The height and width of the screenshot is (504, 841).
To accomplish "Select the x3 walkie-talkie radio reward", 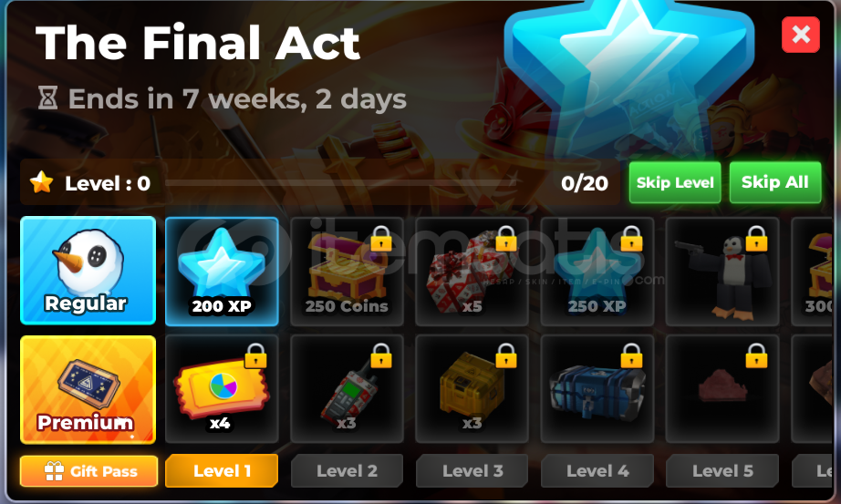I will click(347, 389).
